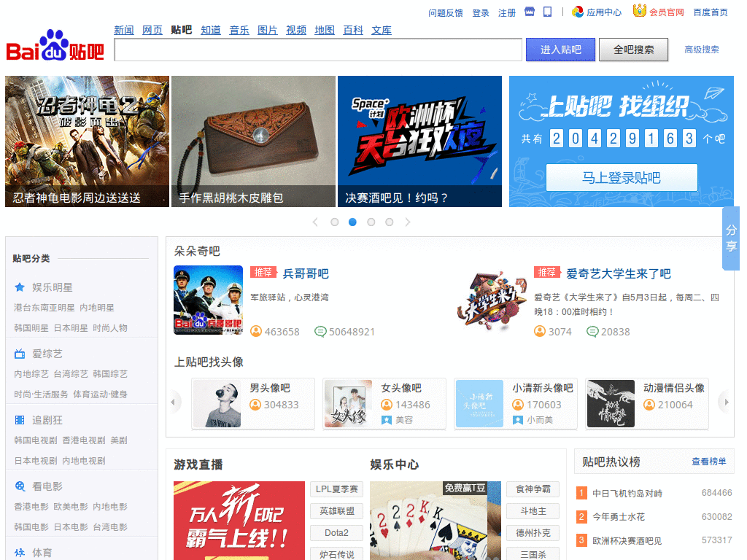Select the fourth carousel dot
This screenshot has height=560, width=747.
390,222
